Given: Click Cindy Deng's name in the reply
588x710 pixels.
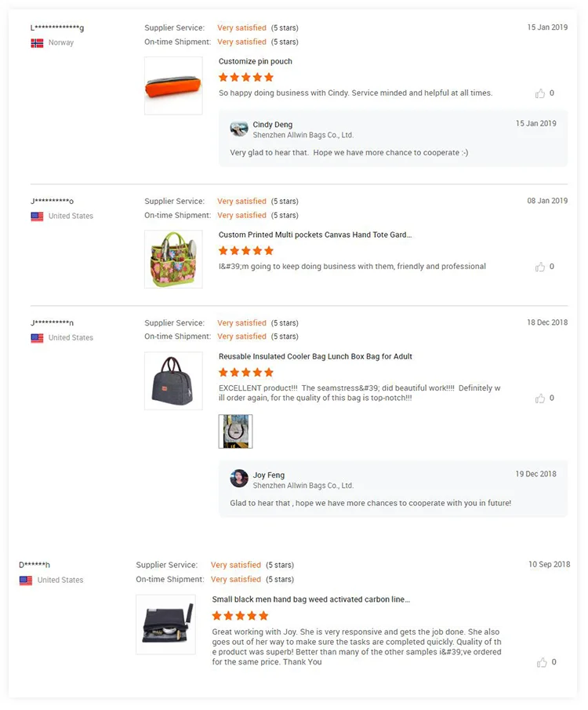Looking at the screenshot, I should [x=273, y=125].
